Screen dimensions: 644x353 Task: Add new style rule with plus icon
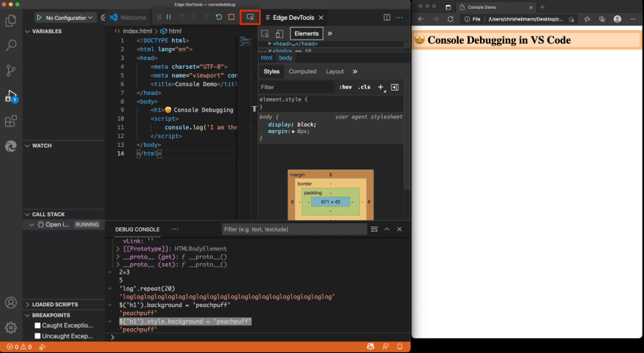point(381,87)
